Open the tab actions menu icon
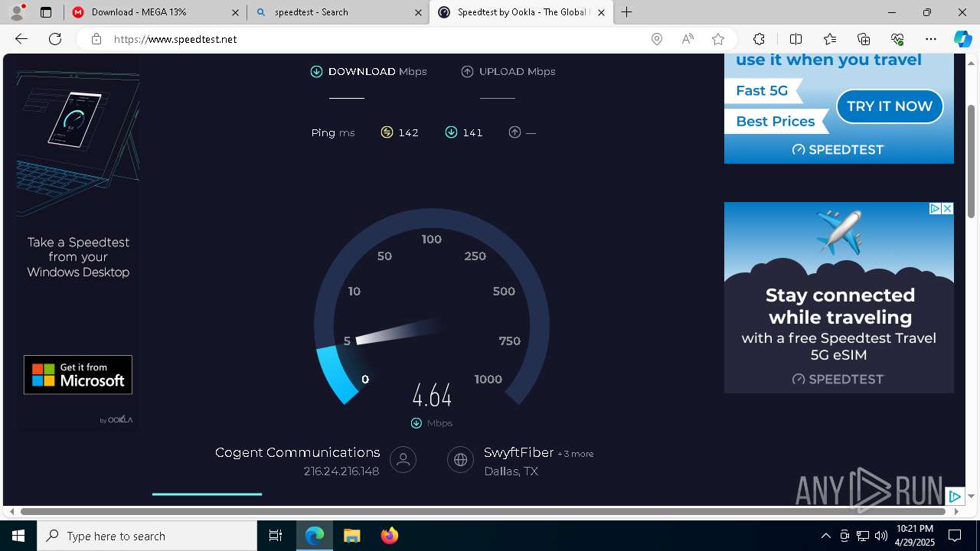 (46, 12)
